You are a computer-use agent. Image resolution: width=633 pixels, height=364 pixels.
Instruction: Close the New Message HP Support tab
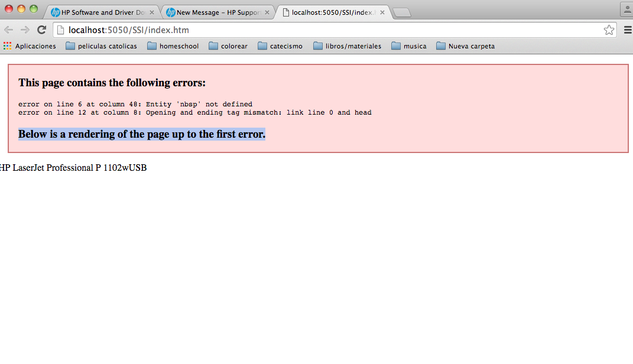(267, 12)
